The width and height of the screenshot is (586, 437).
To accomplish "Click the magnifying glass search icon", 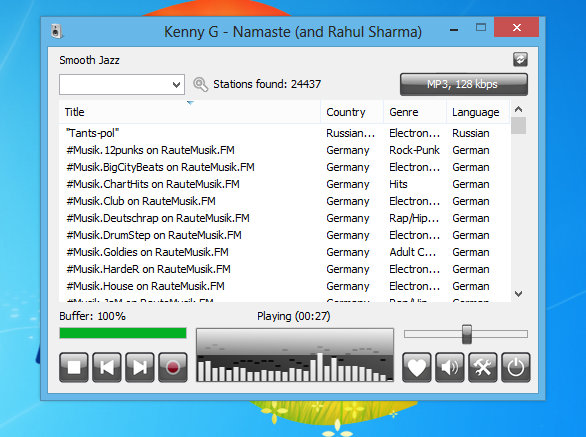I will [200, 84].
